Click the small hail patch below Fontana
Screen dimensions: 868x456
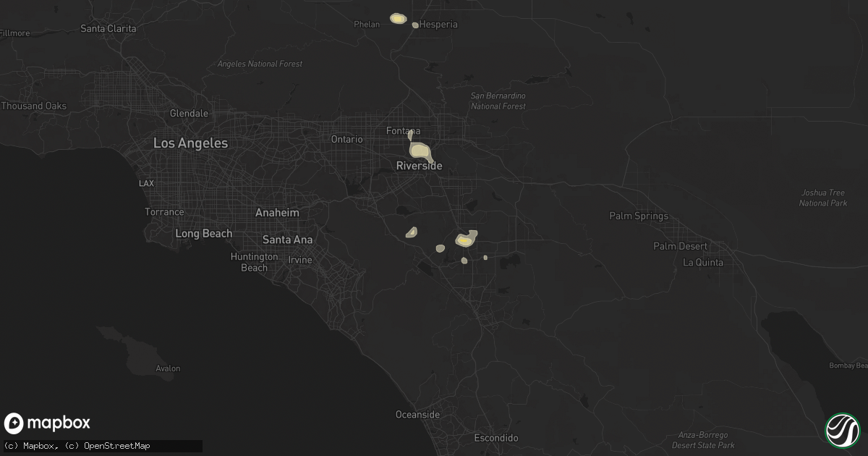[x=410, y=135]
